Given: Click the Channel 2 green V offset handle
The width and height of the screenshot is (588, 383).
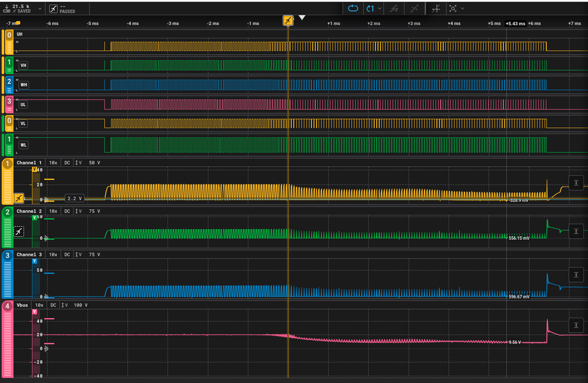Looking at the screenshot, I should click(x=35, y=218).
